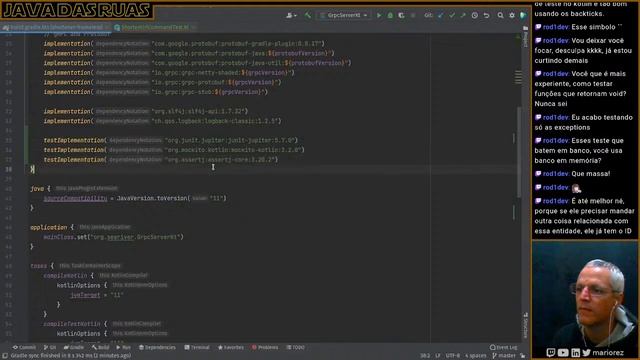640x360 pixels.
Task: Open the Favorites tool window tab
Action: pos(231,347)
